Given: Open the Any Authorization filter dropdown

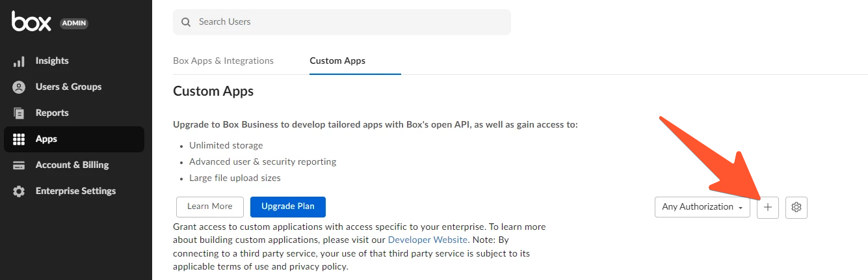Looking at the screenshot, I should 702,207.
